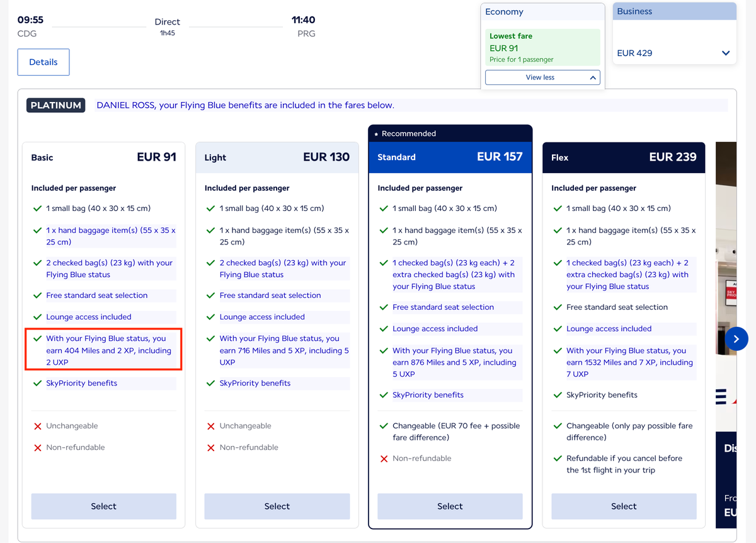Screen dimensions: 756x543
Task: Click the green checkmark beside Lounge access in Basic
Action: coord(37,317)
